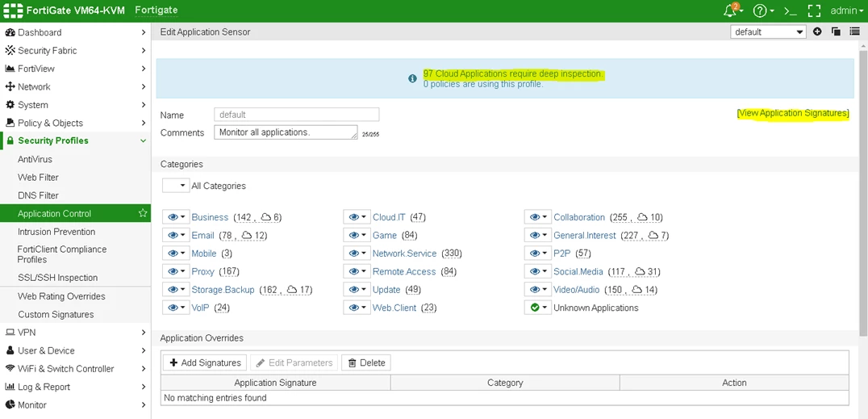Screen dimensions: 868x419
Task: Click the Comments text field
Action: (286, 132)
